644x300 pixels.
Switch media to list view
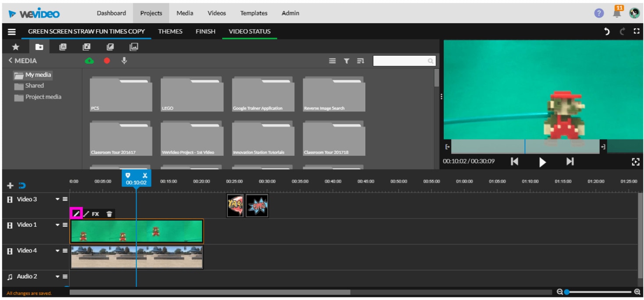pos(333,61)
